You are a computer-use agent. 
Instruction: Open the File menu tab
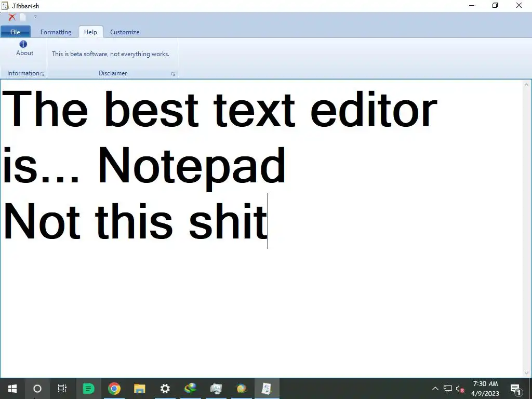[15, 32]
